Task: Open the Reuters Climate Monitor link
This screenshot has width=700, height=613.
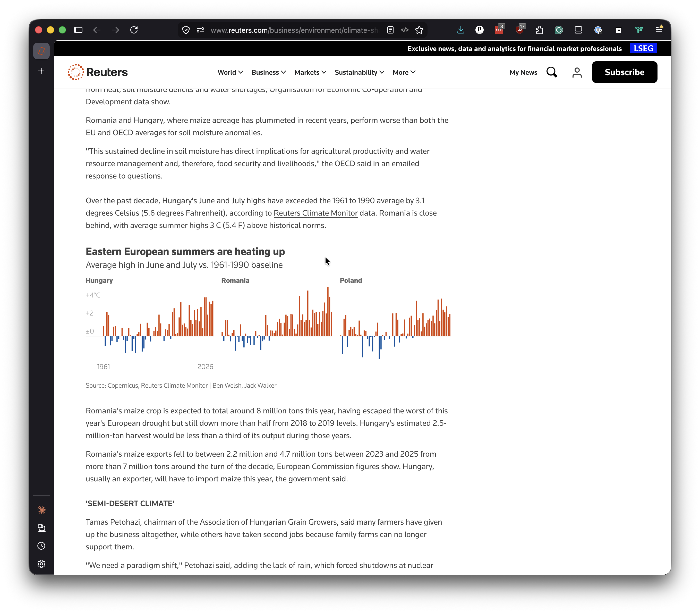Action: coord(315,213)
